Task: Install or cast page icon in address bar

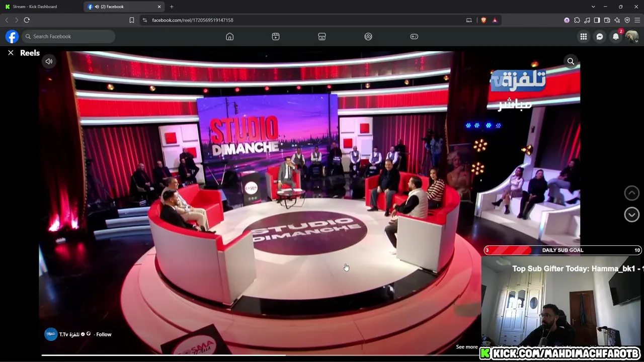Action: [469, 20]
